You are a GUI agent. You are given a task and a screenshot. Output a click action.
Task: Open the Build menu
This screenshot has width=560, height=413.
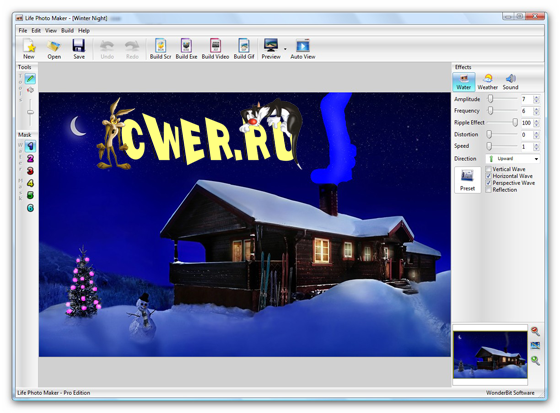tap(67, 30)
